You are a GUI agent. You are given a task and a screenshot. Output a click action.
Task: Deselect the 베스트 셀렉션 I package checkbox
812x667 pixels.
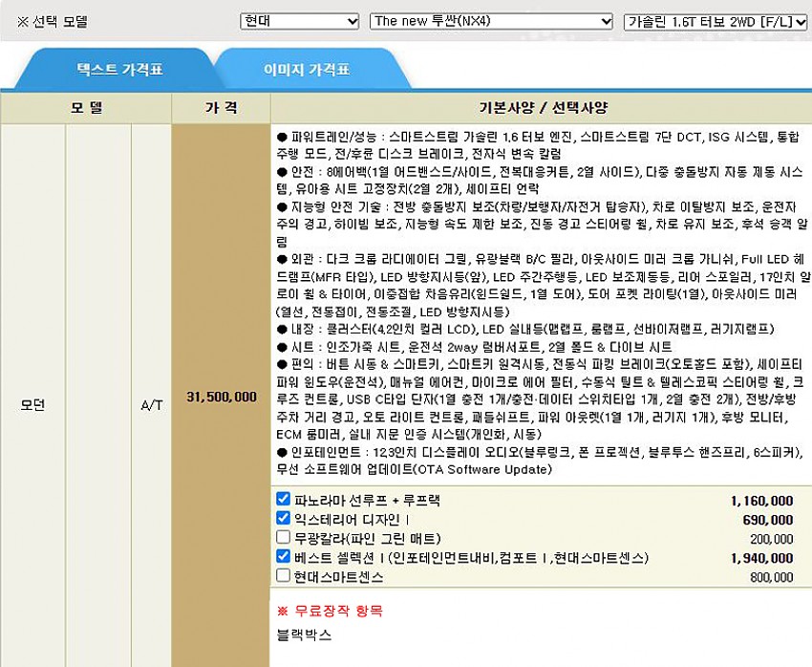point(283,556)
